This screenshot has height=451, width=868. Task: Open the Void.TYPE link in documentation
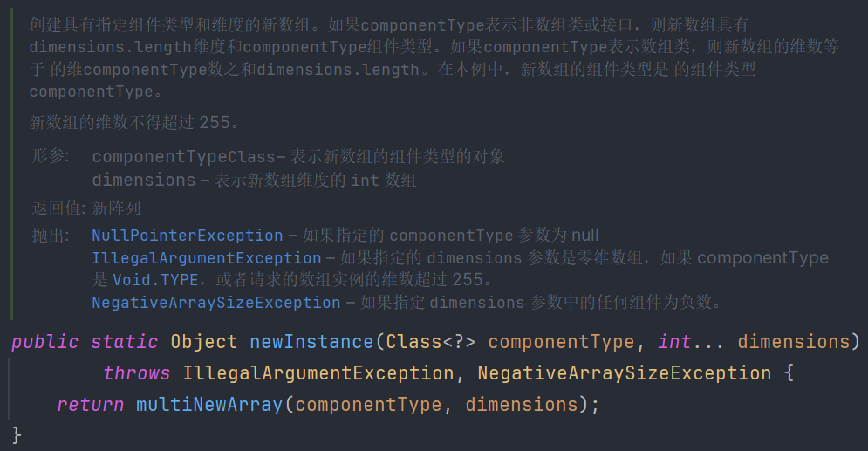coord(155,280)
